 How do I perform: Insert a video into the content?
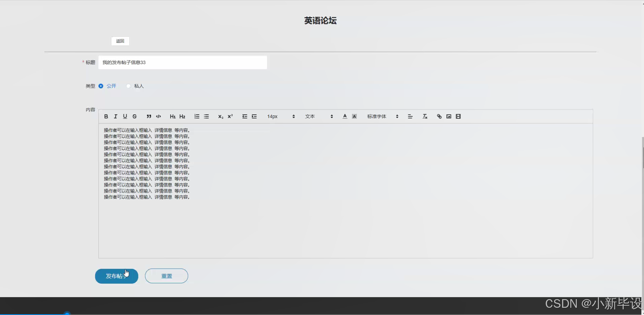coord(458,116)
